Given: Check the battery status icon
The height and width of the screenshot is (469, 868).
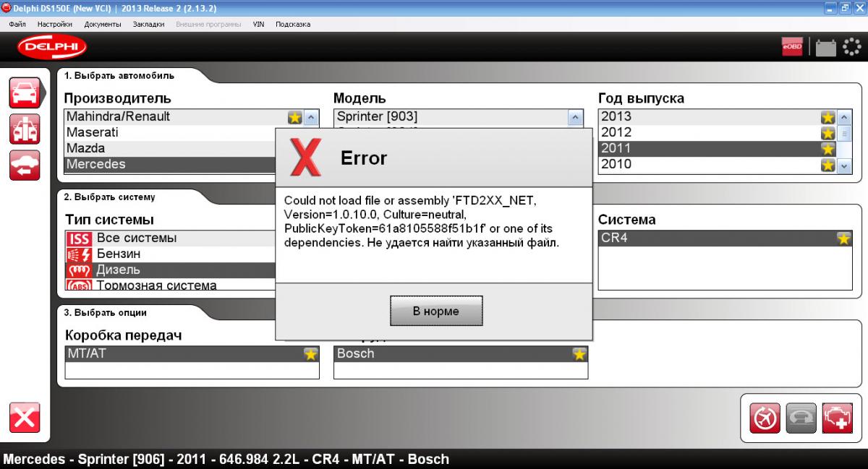Looking at the screenshot, I should pos(825,48).
